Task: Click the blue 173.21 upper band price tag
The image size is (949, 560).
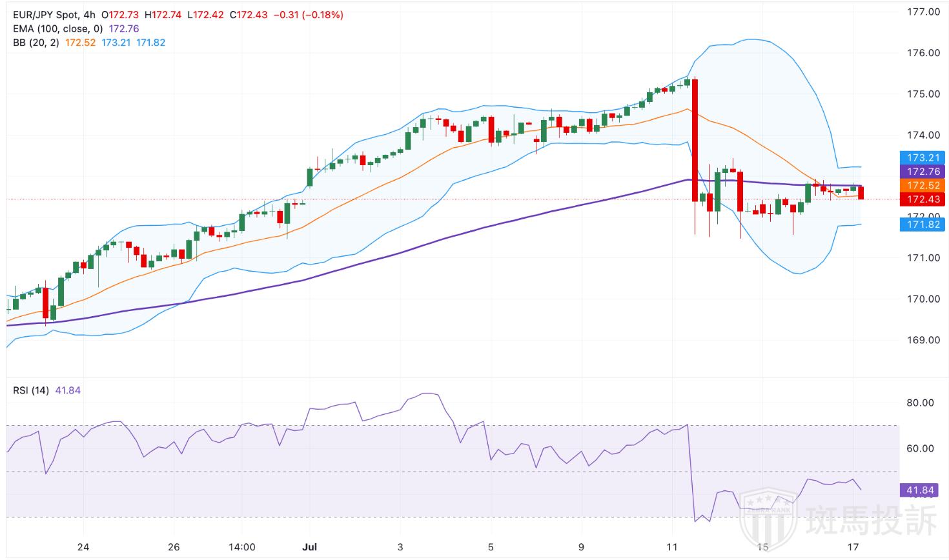Action: click(x=922, y=157)
